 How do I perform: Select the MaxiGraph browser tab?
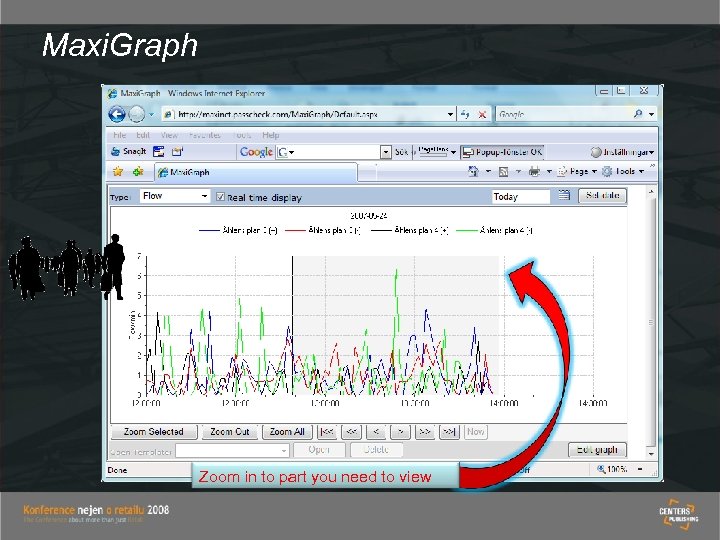(255, 172)
